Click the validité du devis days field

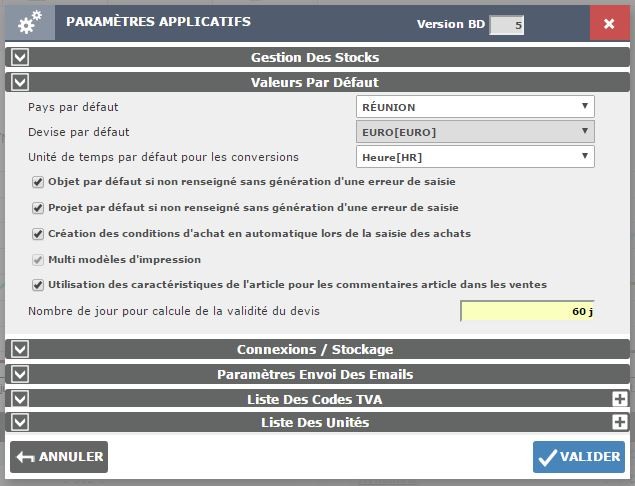527,311
